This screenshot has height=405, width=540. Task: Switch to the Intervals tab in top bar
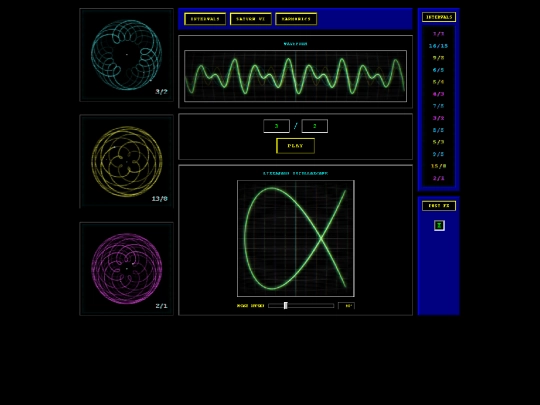tap(205, 19)
